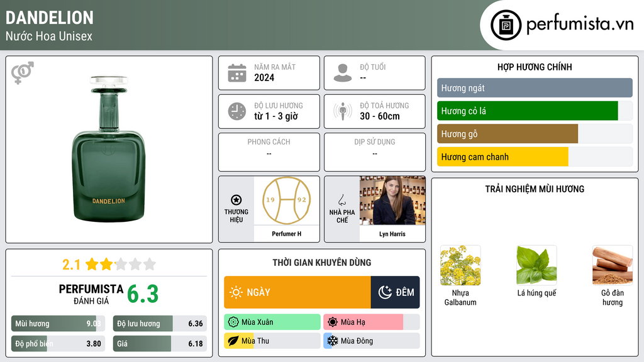The image size is (644, 362).
Task: Click the longevity value từ 1 - 3 giờ
Action: coord(276,116)
